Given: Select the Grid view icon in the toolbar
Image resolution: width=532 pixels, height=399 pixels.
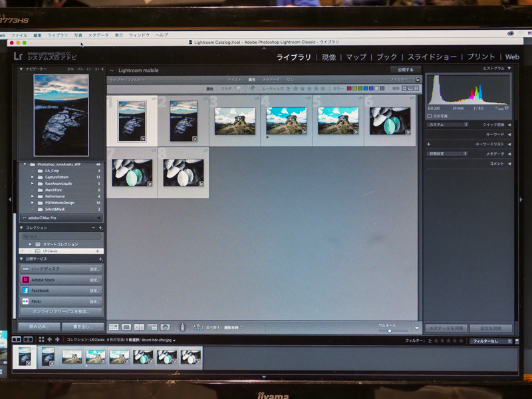Looking at the screenshot, I should tap(114, 327).
